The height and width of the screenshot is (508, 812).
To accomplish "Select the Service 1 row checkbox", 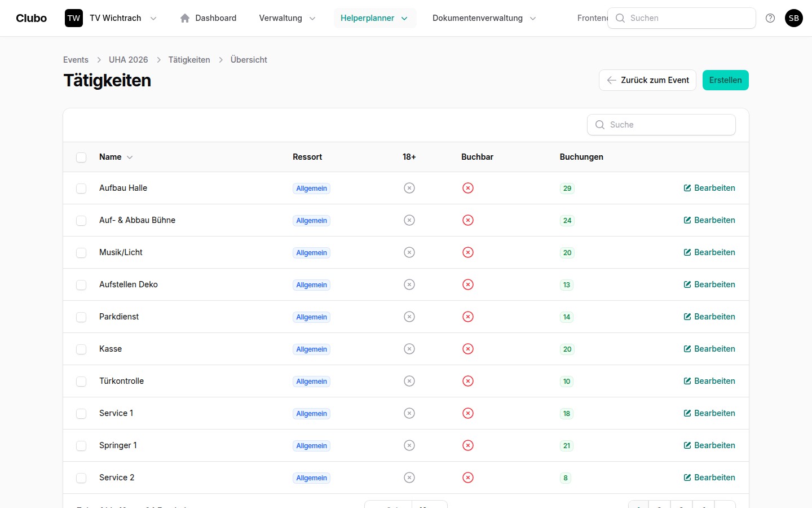I will click(81, 414).
